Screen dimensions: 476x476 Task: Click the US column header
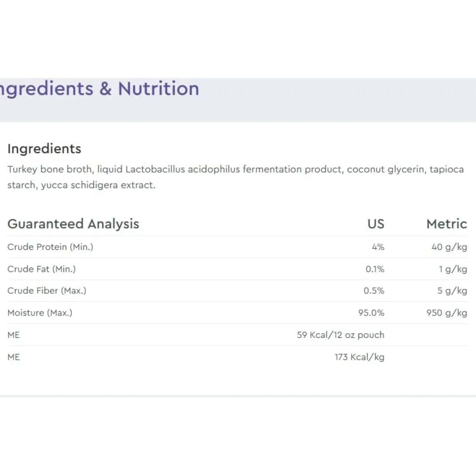376,224
